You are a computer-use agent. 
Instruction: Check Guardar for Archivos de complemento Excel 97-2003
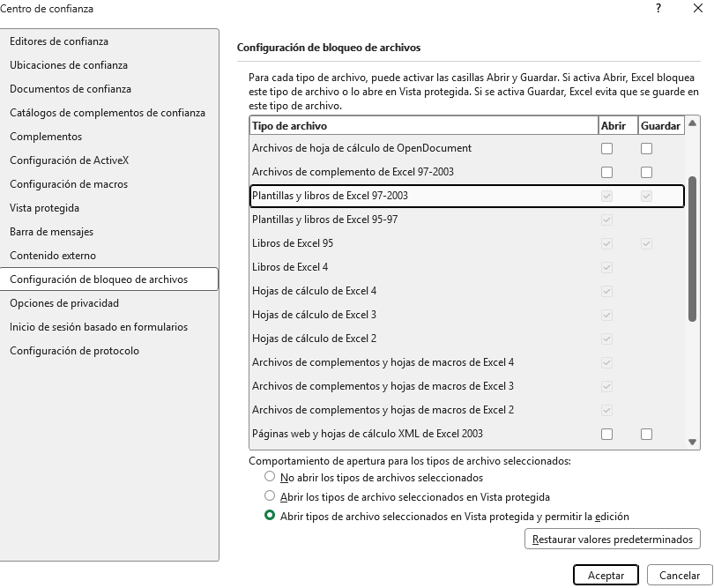coord(646,172)
